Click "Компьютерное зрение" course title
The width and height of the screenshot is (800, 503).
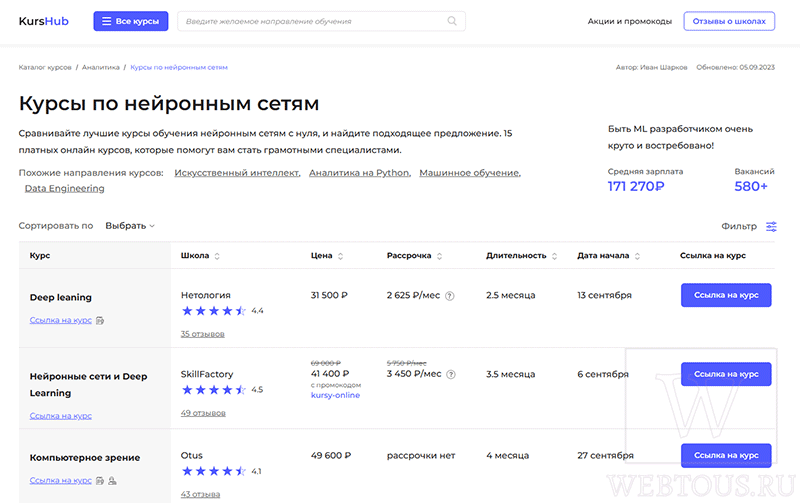[x=85, y=458]
